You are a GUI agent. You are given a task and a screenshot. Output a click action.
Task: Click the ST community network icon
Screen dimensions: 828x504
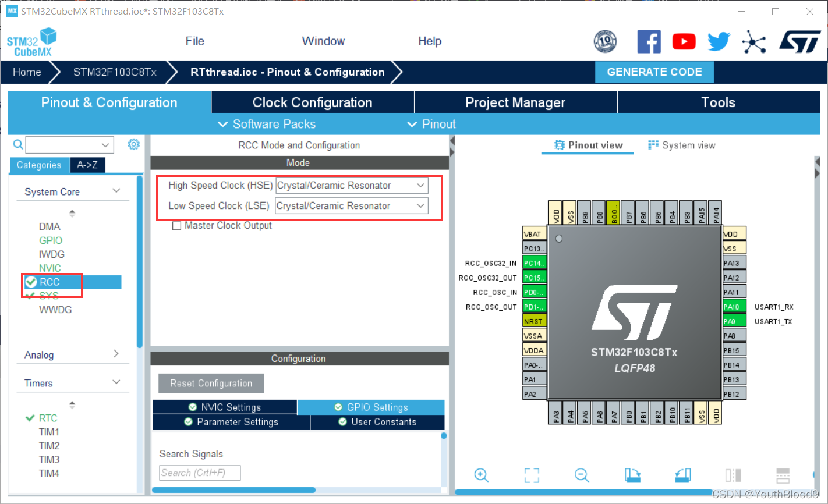tap(753, 42)
